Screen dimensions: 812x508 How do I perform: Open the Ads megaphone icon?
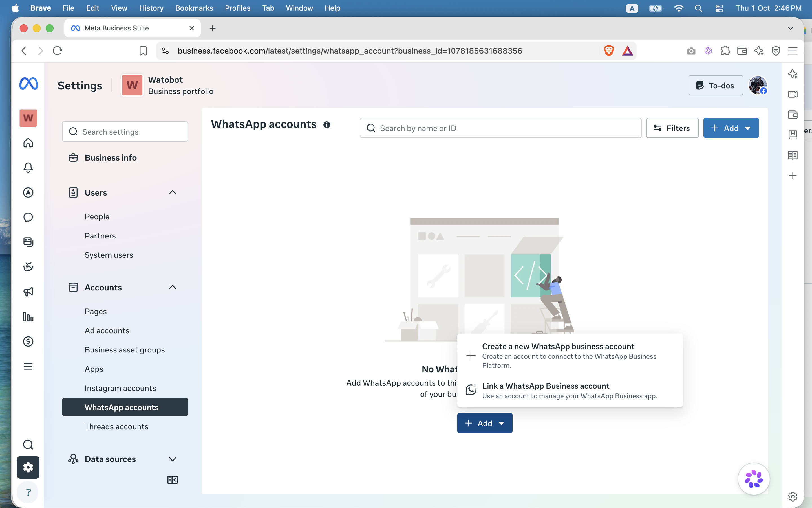(28, 292)
